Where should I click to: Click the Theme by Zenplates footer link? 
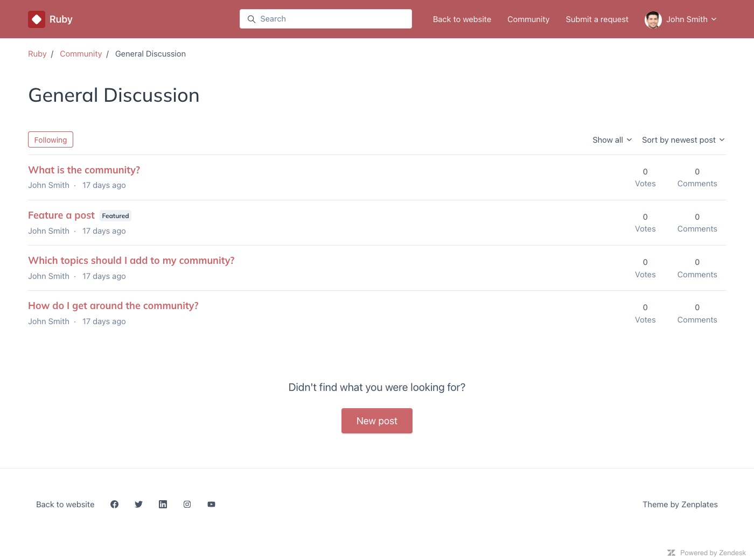(x=680, y=505)
